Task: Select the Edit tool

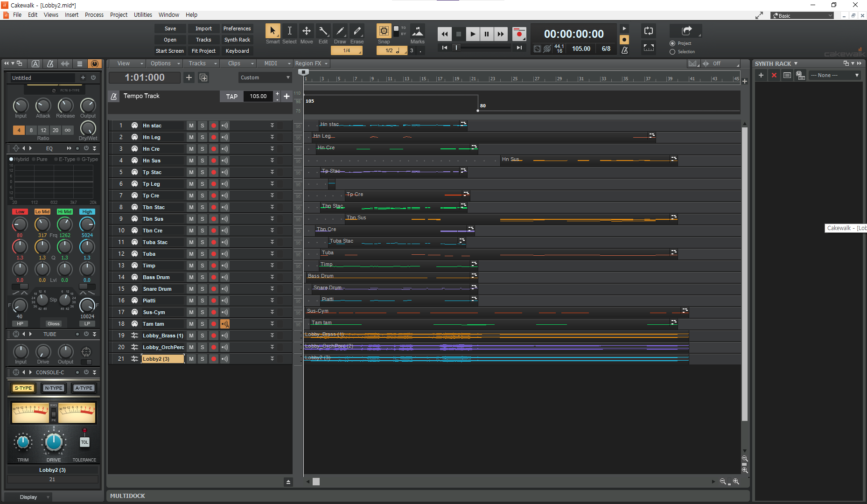Action: point(323,31)
